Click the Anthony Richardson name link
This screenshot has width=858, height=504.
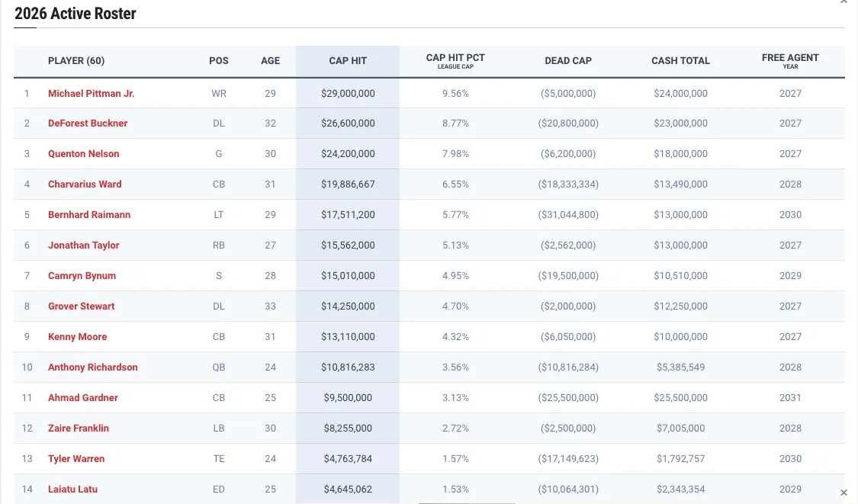[x=93, y=368]
